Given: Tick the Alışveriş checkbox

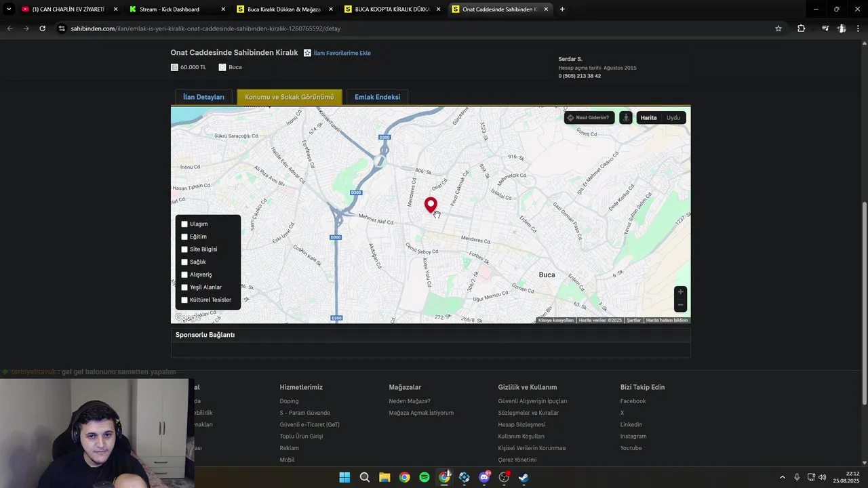Looking at the screenshot, I should pyautogui.click(x=184, y=274).
